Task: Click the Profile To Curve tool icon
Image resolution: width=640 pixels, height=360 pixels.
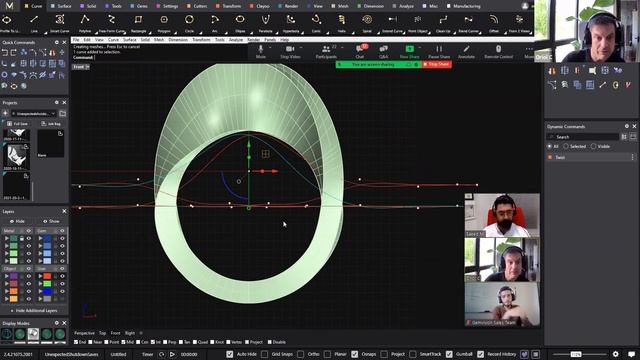Action: click(x=7, y=20)
